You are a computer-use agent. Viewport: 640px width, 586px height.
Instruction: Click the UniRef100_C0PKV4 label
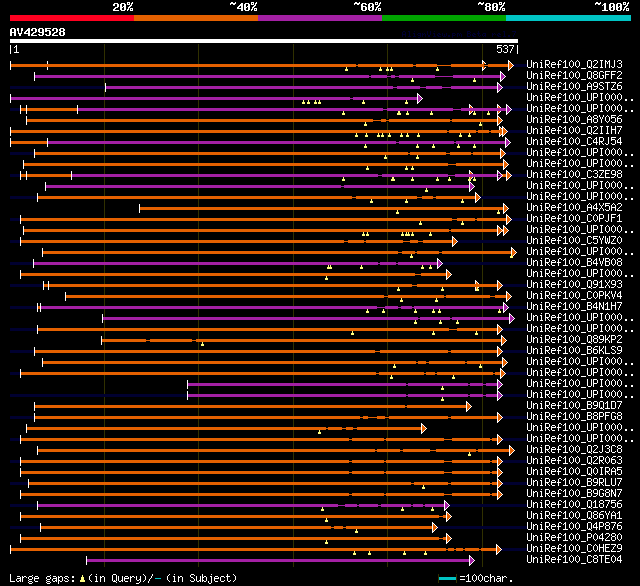click(x=574, y=296)
